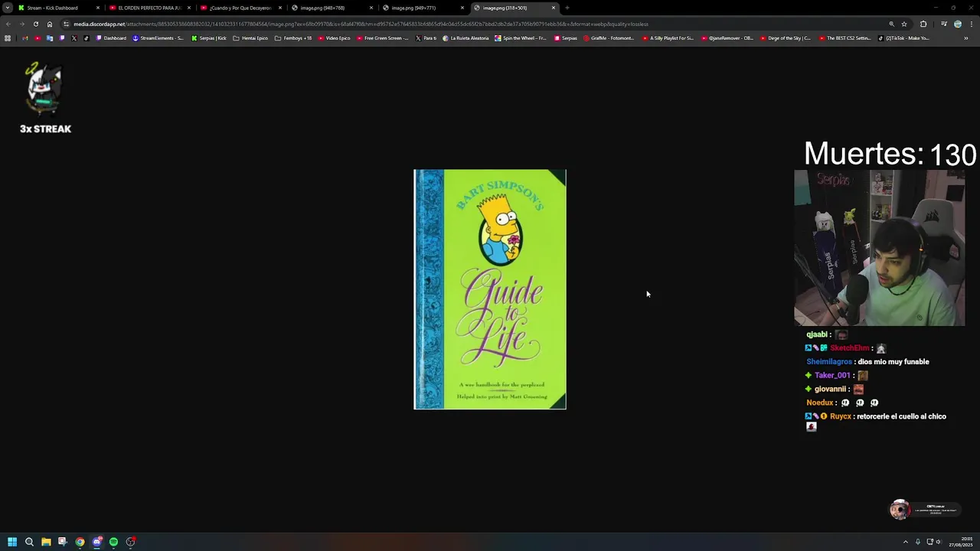Open the (2)TikTok - Make Your Day bookmark
This screenshot has width=980, height=551.
tap(903, 38)
